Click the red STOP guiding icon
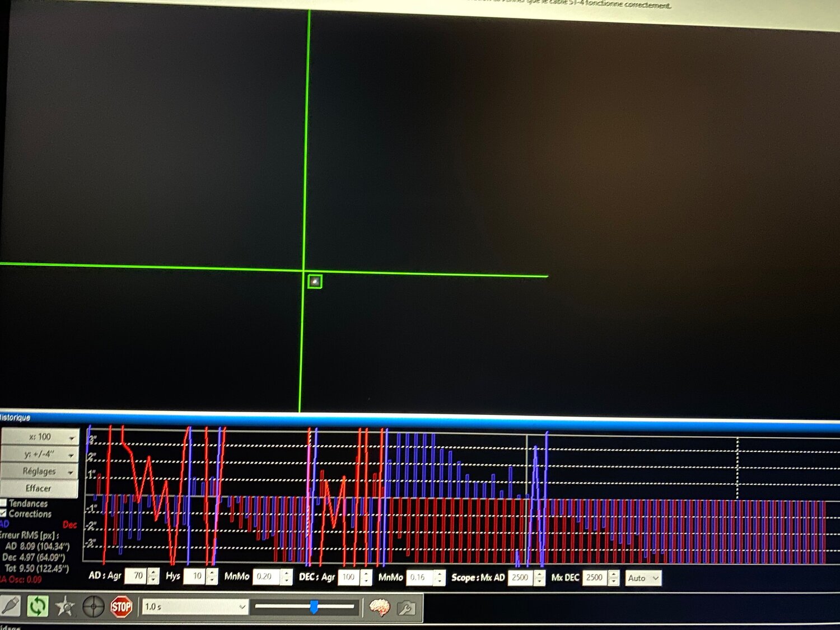Viewport: 840px width, 630px height. click(121, 606)
